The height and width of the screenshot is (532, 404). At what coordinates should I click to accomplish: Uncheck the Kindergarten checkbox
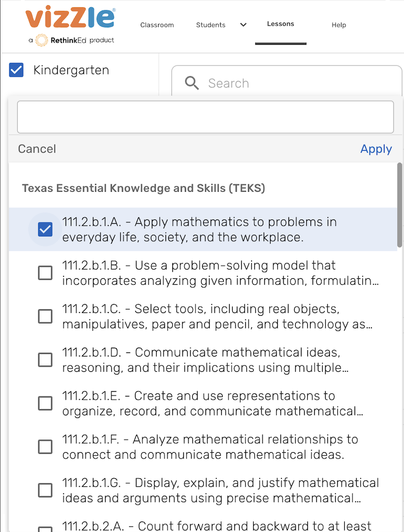coord(17,70)
